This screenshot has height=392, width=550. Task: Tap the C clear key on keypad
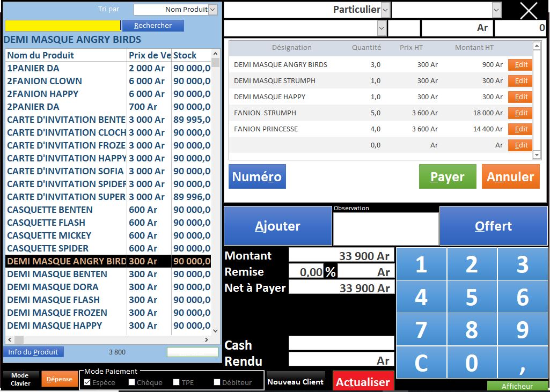click(x=421, y=363)
